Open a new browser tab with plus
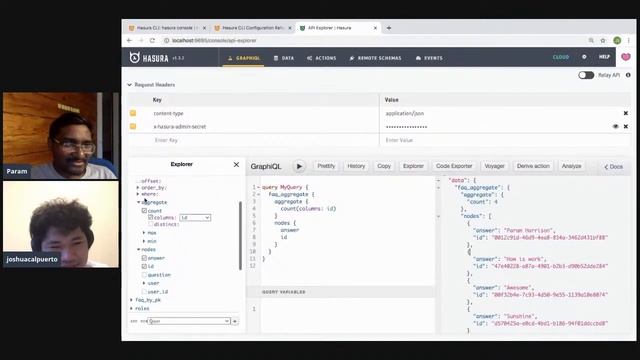Image resolution: width=640 pixels, height=360 pixels. tap(389, 28)
